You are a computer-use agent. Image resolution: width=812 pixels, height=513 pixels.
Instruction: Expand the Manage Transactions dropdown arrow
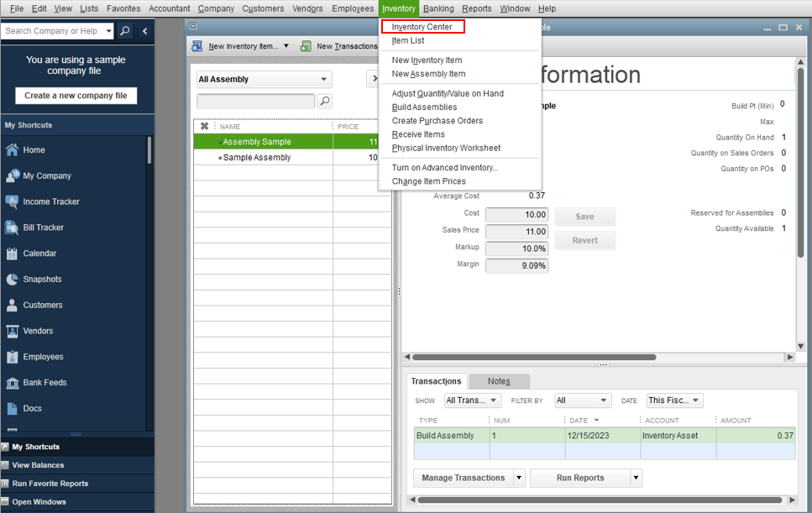point(519,478)
